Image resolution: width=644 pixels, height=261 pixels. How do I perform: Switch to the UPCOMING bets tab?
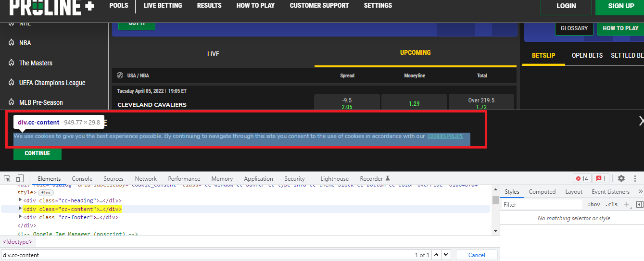pyautogui.click(x=416, y=53)
